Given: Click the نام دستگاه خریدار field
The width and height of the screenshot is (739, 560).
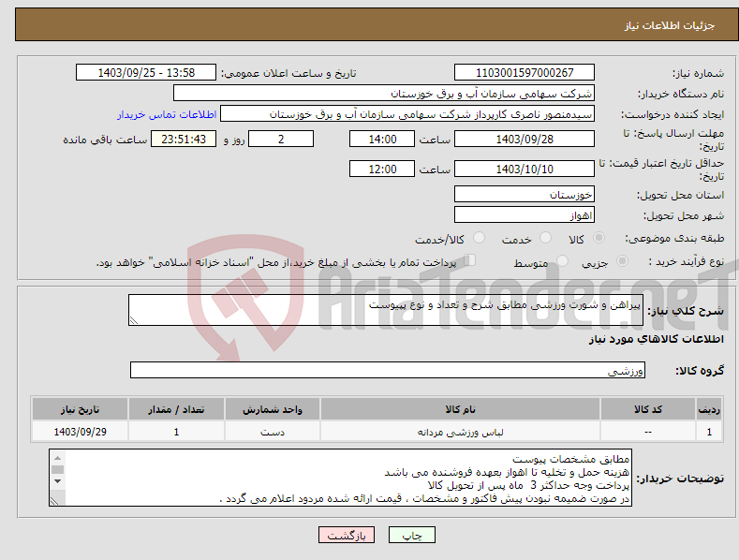Looking at the screenshot, I should click(x=384, y=94).
